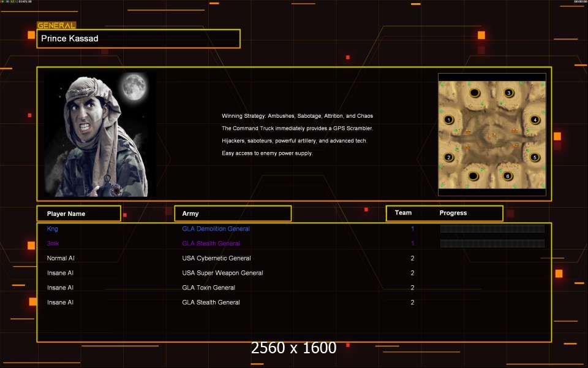Click the Progress column header
588x368 pixels.
click(x=453, y=213)
